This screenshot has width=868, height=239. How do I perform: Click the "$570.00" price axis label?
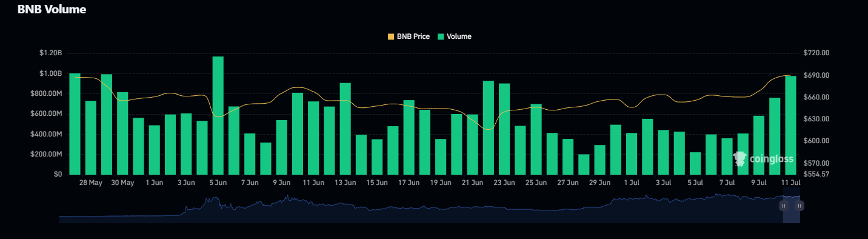pyautogui.click(x=816, y=163)
